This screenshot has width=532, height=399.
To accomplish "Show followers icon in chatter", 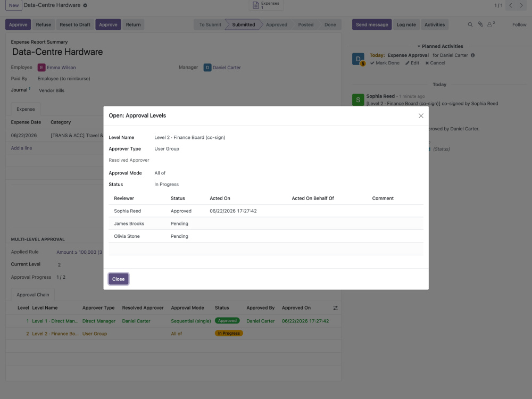I will [491, 24].
